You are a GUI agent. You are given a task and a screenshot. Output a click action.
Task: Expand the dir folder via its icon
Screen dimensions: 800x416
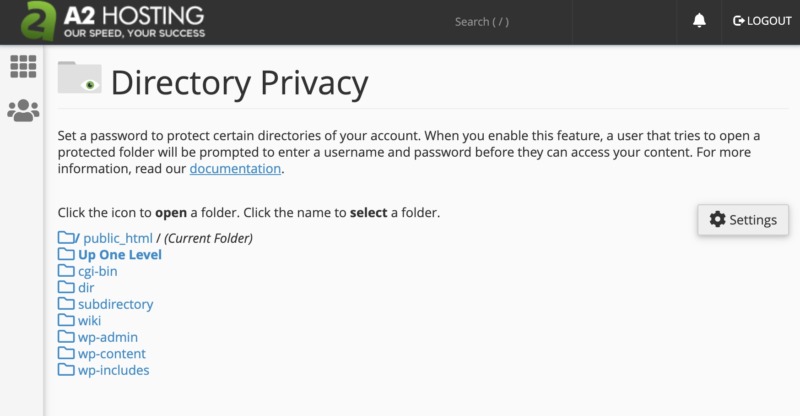pos(66,287)
